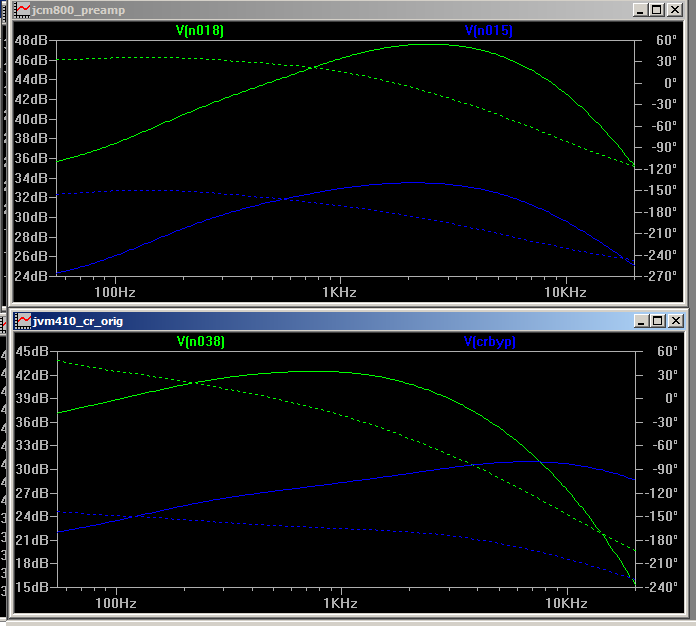Screen dimensions: 696x626
Task: Click the -120° phase label in upper plot
Action: [660, 169]
